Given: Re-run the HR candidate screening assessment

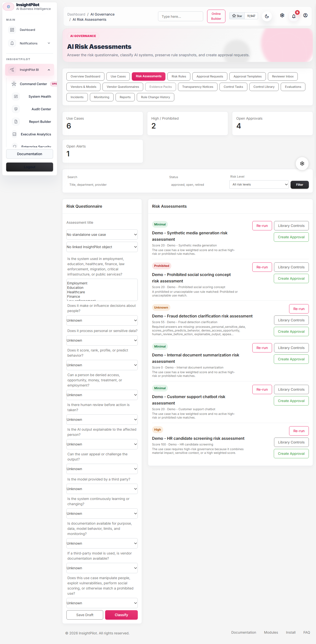Looking at the screenshot, I should 299,431.
